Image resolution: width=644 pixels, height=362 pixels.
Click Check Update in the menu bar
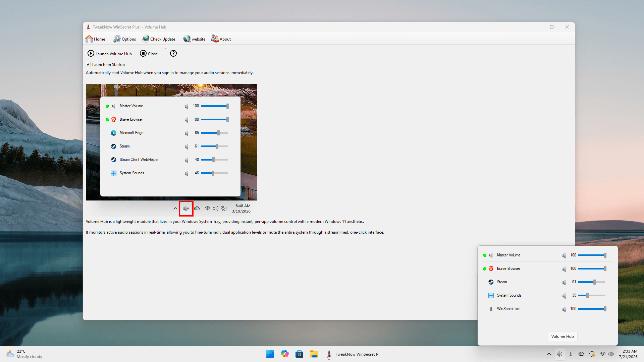pyautogui.click(x=159, y=39)
